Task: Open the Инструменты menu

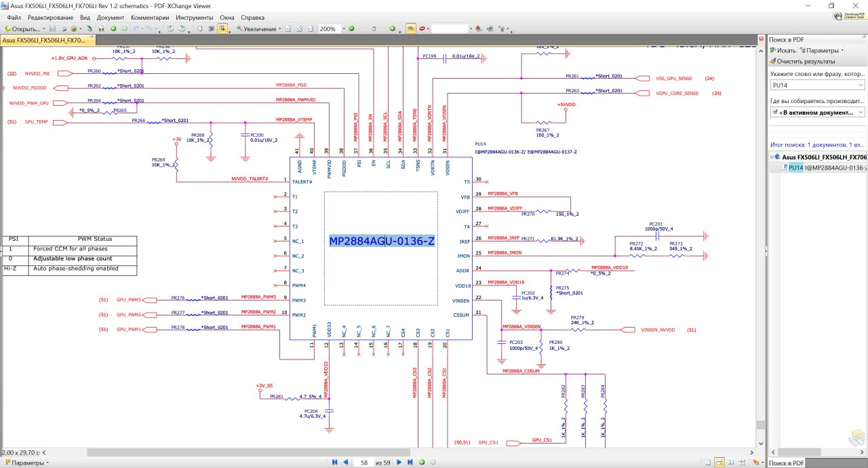Action: [195, 17]
